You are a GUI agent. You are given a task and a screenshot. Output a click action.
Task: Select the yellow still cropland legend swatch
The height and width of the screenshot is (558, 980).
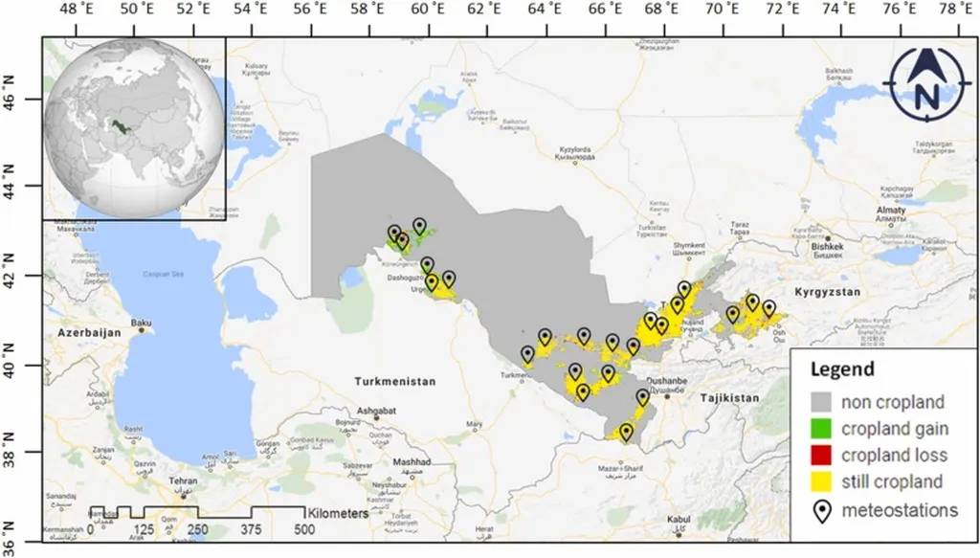tap(820, 482)
